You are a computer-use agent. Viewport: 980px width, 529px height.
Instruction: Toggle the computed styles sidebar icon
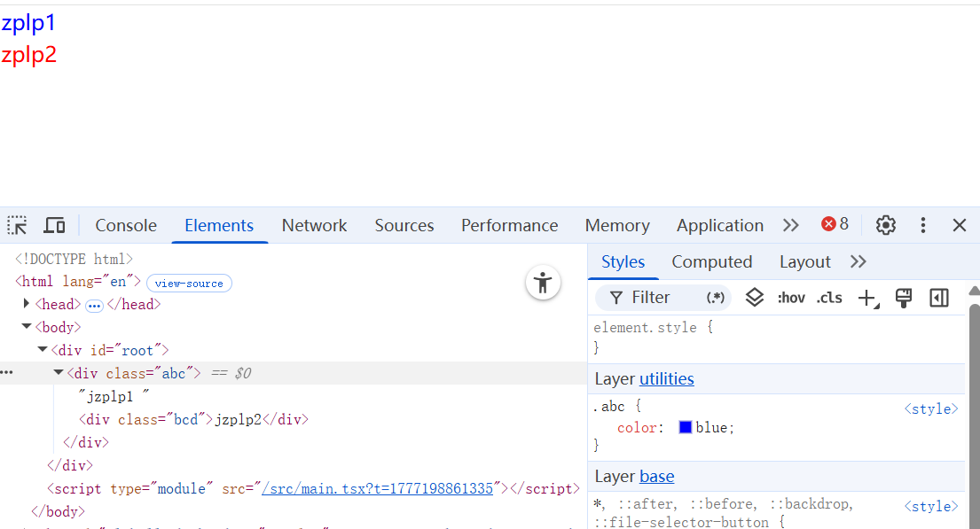tap(938, 298)
